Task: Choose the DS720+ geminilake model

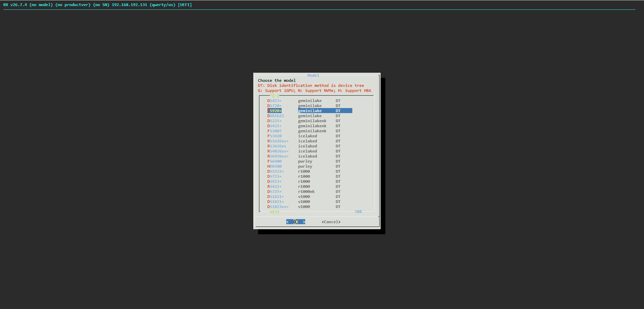Action: 310,106
